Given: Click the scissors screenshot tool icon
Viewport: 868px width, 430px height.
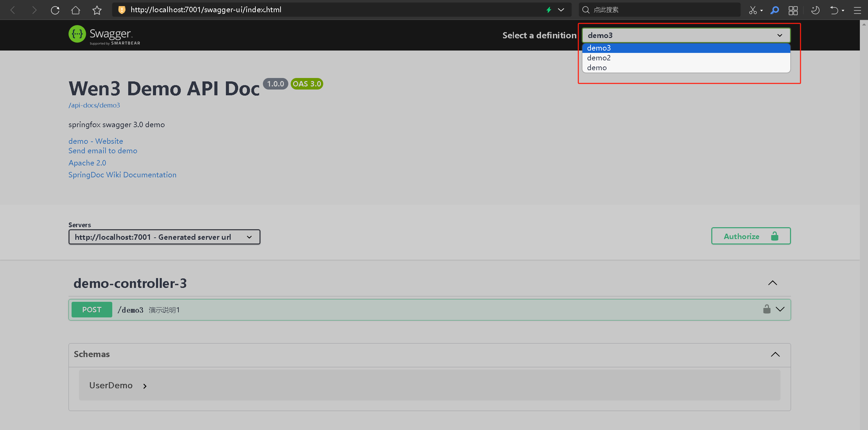Looking at the screenshot, I should coord(753,10).
